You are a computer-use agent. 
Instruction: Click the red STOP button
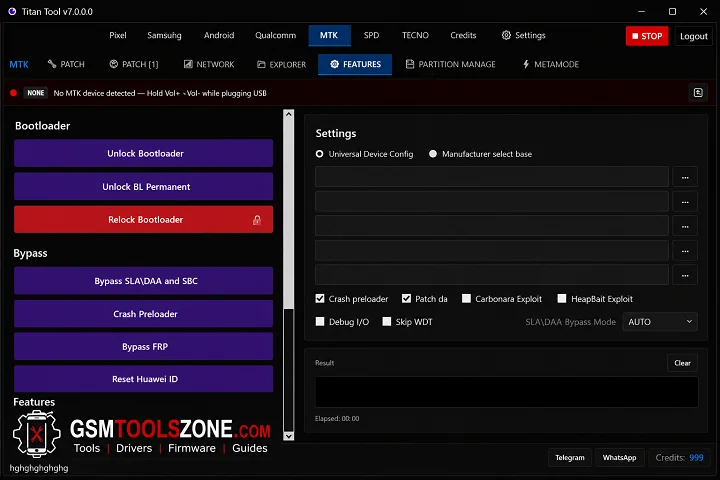tap(647, 36)
